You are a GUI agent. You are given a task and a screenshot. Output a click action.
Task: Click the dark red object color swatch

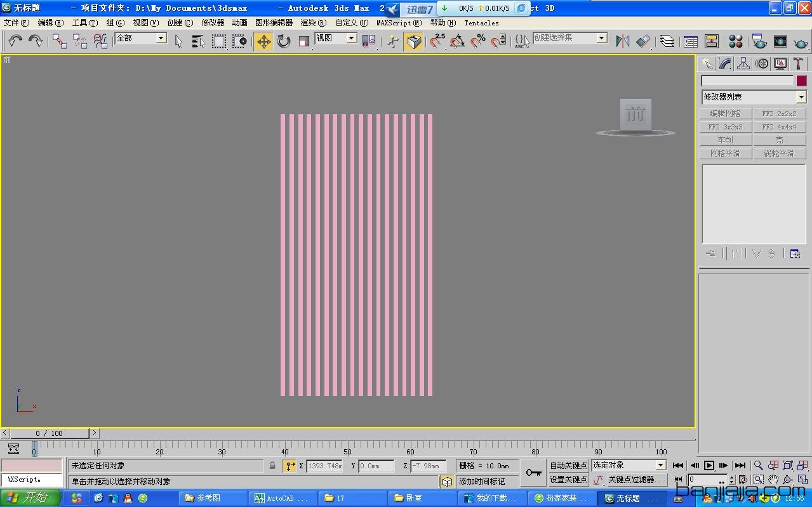802,81
